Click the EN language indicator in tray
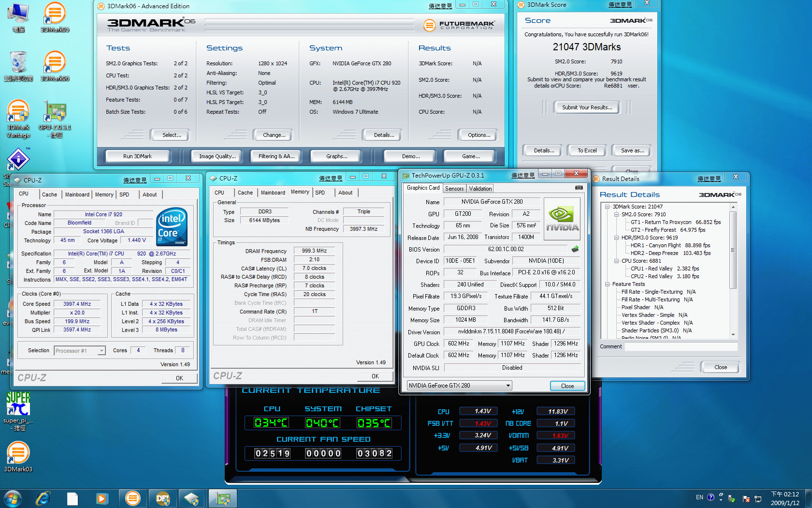This screenshot has width=812, height=508. pos(699,497)
